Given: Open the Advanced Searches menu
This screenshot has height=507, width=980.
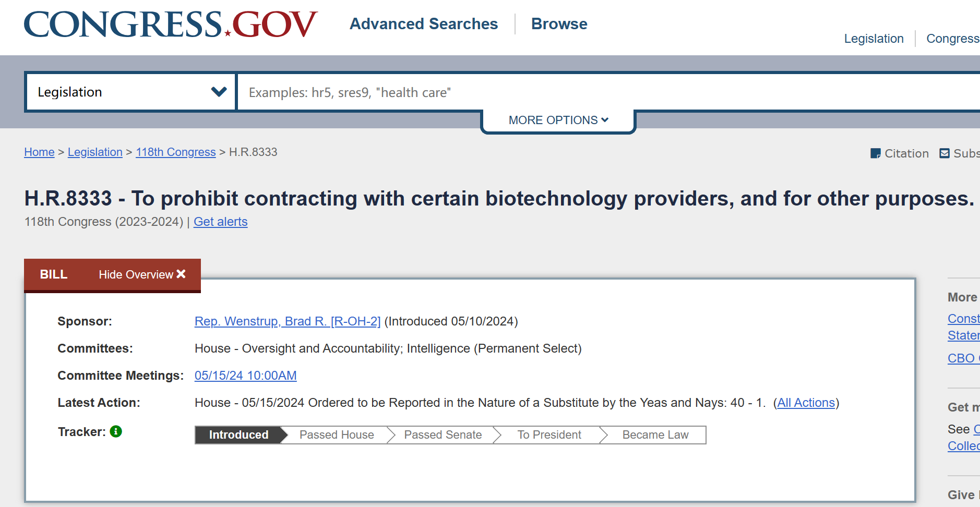Looking at the screenshot, I should pyautogui.click(x=424, y=24).
